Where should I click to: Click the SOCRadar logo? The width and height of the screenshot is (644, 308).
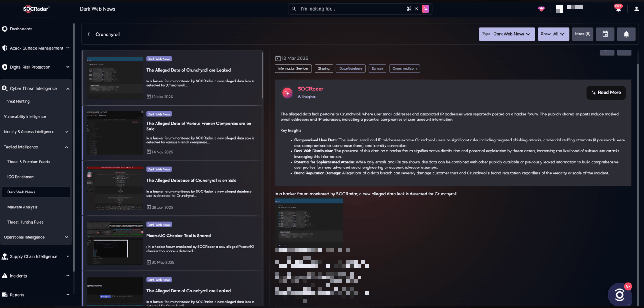[x=36, y=9]
